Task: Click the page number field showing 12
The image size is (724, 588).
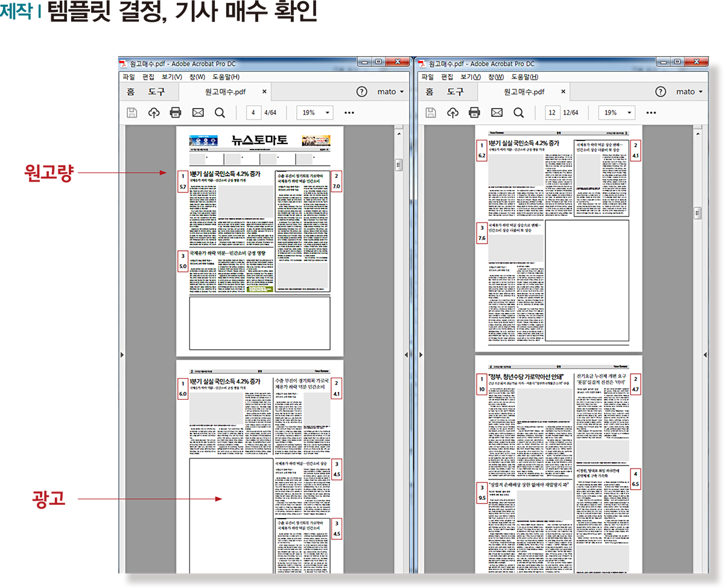Action: tap(552, 113)
